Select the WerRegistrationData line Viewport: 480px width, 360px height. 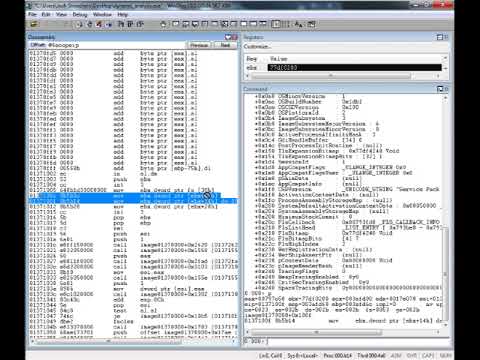click(x=313, y=249)
